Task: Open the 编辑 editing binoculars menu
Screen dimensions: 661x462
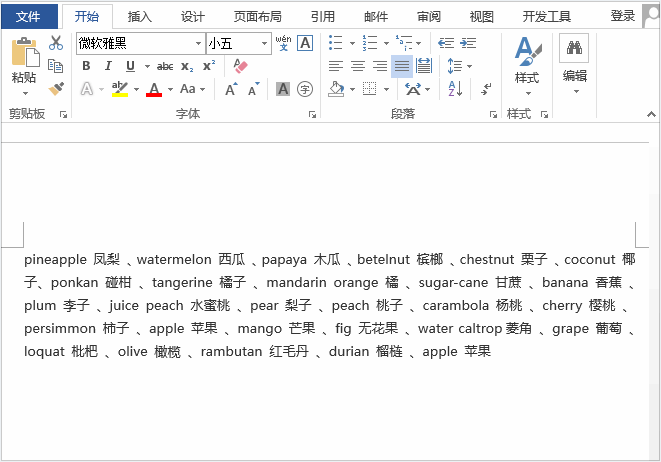Action: tap(575, 64)
